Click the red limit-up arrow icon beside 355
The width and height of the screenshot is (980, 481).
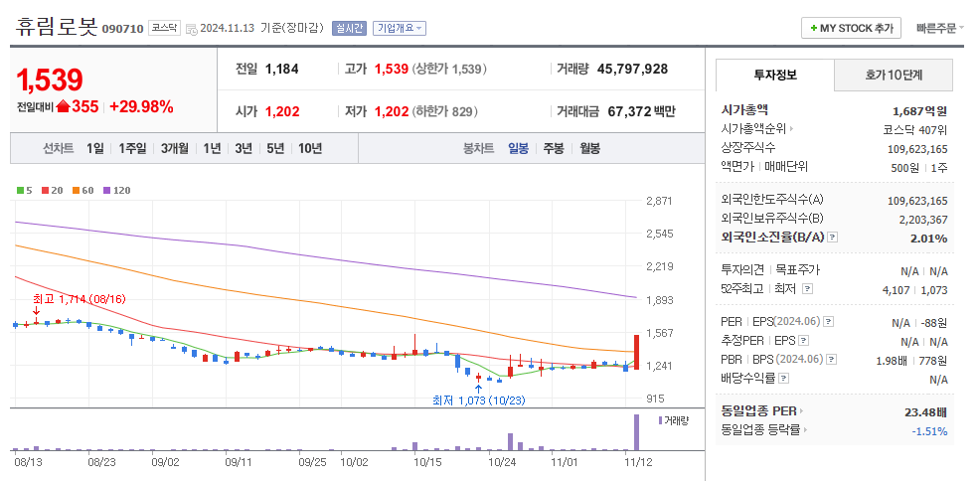63,106
